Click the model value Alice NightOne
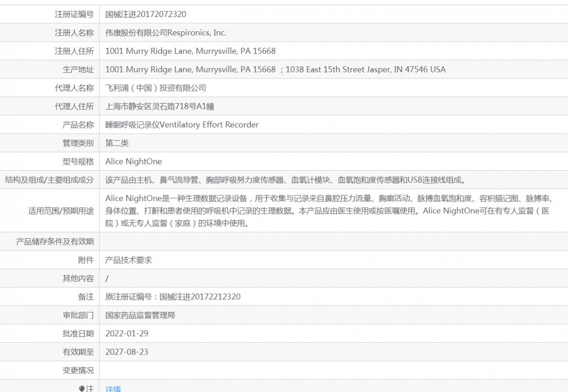 click(x=133, y=162)
